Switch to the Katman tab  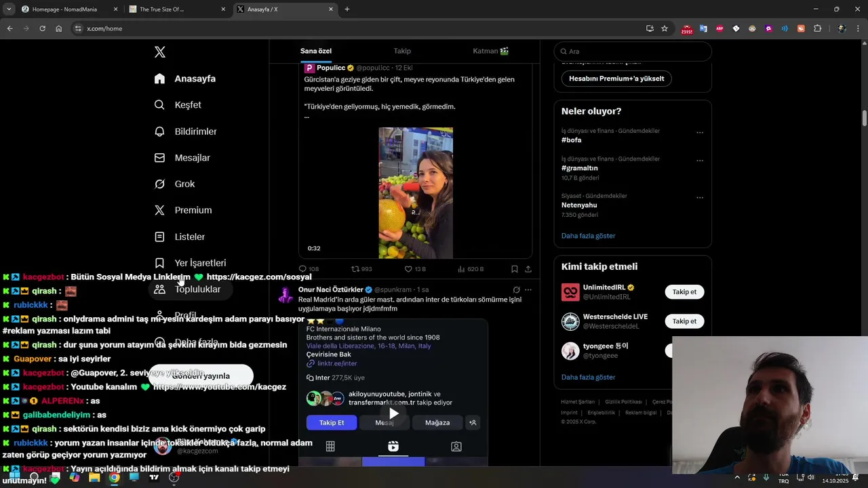coord(491,51)
